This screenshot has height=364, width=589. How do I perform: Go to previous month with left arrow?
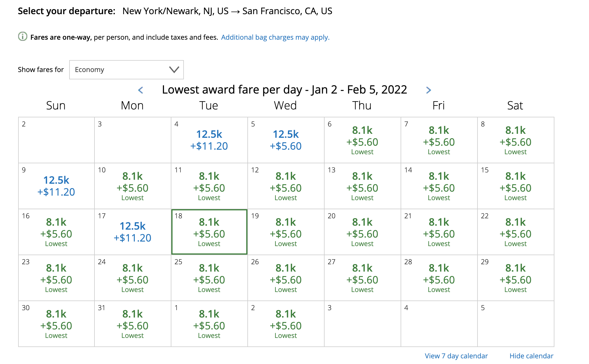coord(140,90)
